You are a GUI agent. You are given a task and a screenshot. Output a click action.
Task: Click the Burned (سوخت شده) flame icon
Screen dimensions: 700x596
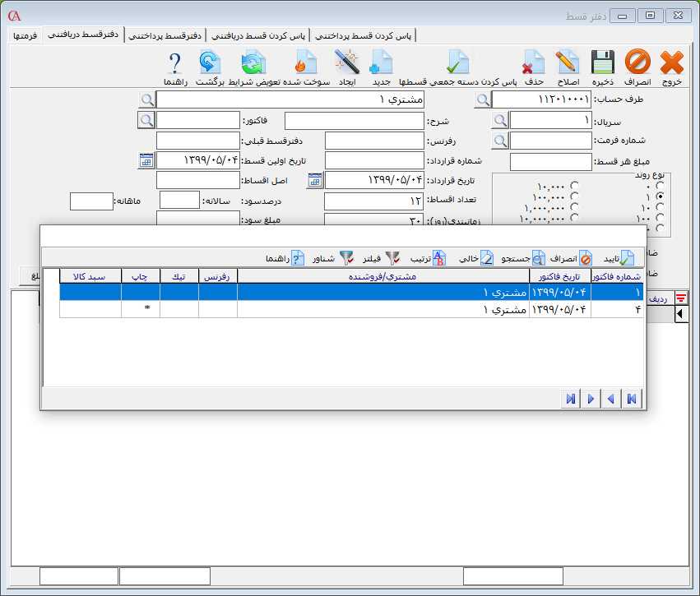point(306,62)
